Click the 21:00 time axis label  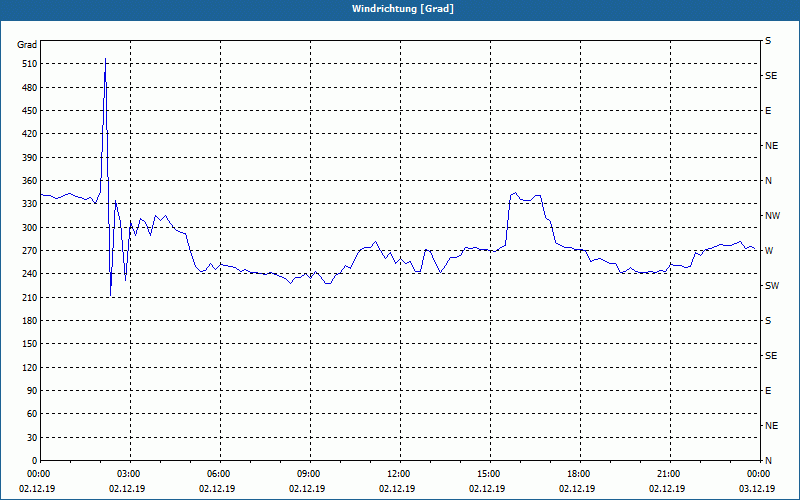668,474
